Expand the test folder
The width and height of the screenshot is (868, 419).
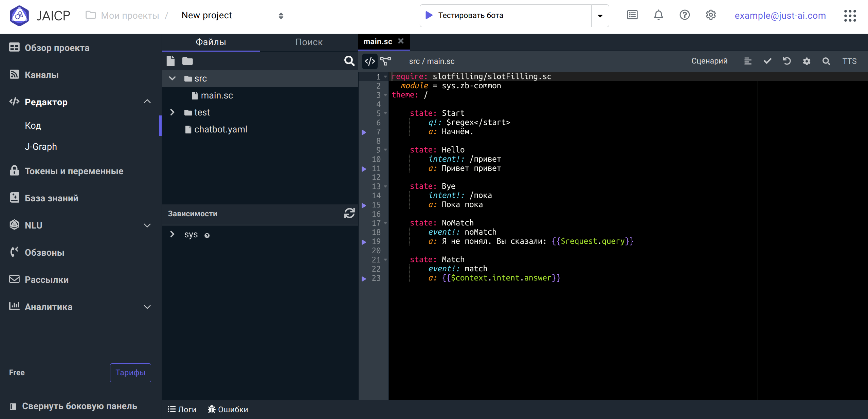point(172,112)
